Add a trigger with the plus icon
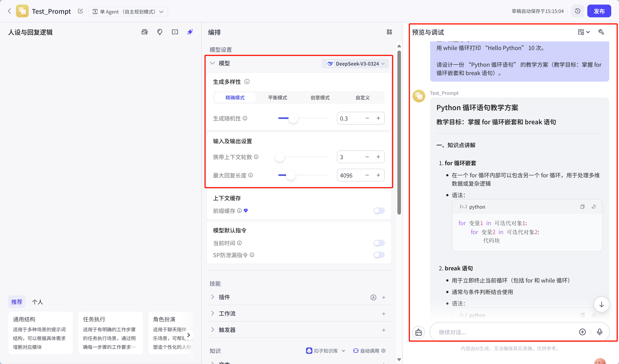 point(384,330)
